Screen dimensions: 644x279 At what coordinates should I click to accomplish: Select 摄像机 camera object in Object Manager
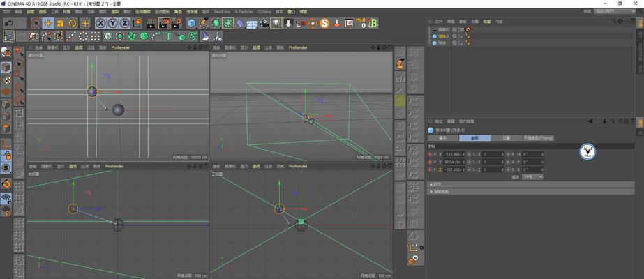click(443, 29)
